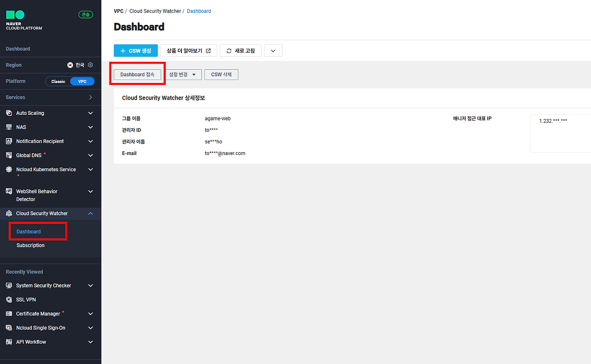
Task: Click the 상품 더 알아보기 button
Action: click(189, 51)
